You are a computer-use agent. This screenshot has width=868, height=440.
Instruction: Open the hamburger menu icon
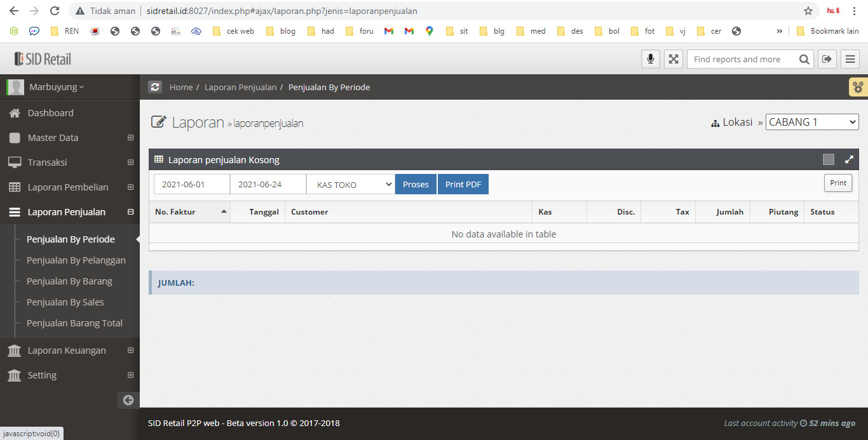coord(850,59)
